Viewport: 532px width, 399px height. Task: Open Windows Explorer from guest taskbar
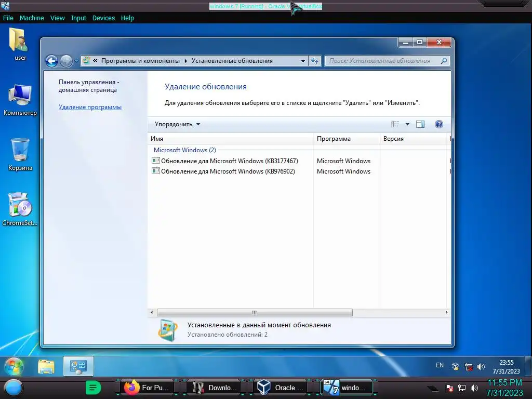(x=46, y=366)
